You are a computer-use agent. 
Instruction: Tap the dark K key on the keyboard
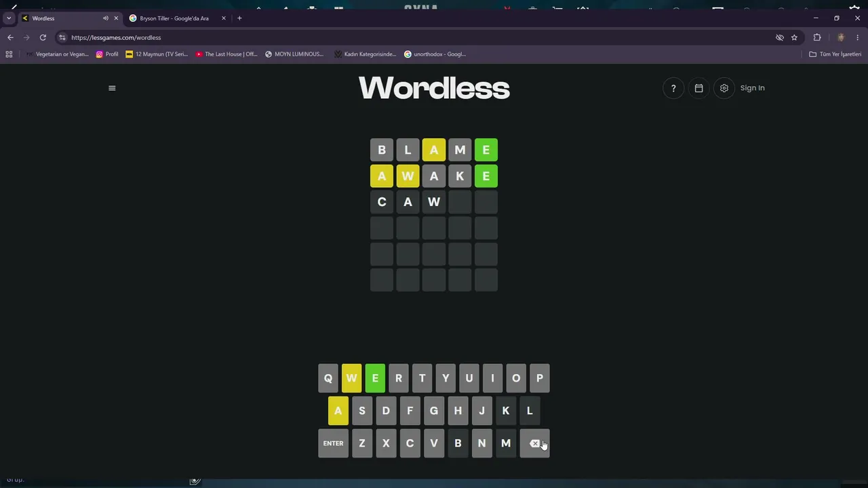click(x=506, y=411)
